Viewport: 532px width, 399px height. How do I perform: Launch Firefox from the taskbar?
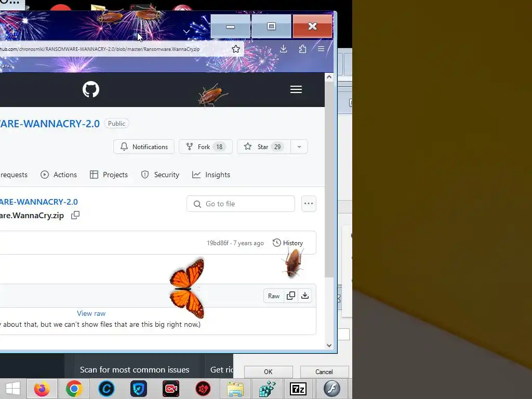click(x=42, y=389)
